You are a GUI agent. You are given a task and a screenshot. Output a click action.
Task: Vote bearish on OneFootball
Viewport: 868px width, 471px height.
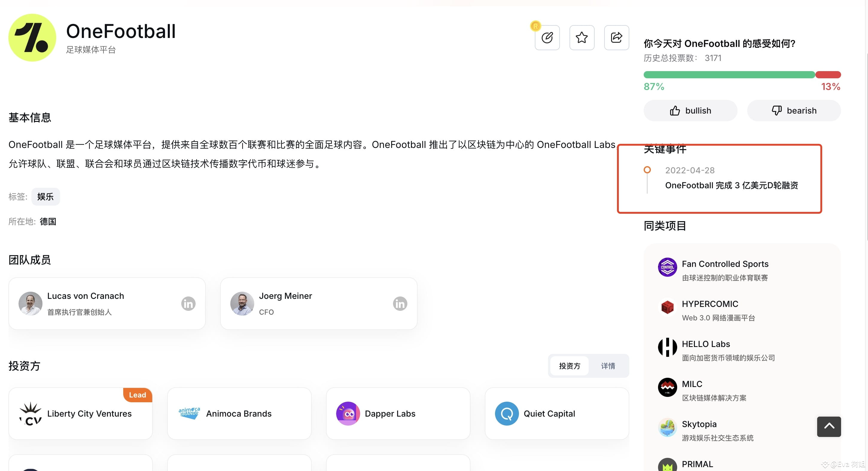point(794,110)
